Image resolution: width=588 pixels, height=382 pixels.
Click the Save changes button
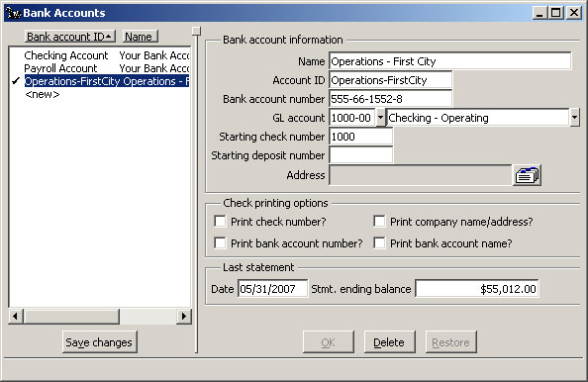(100, 341)
